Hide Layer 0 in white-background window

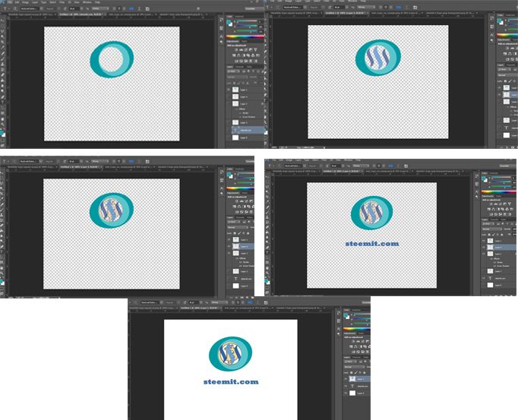click(346, 393)
